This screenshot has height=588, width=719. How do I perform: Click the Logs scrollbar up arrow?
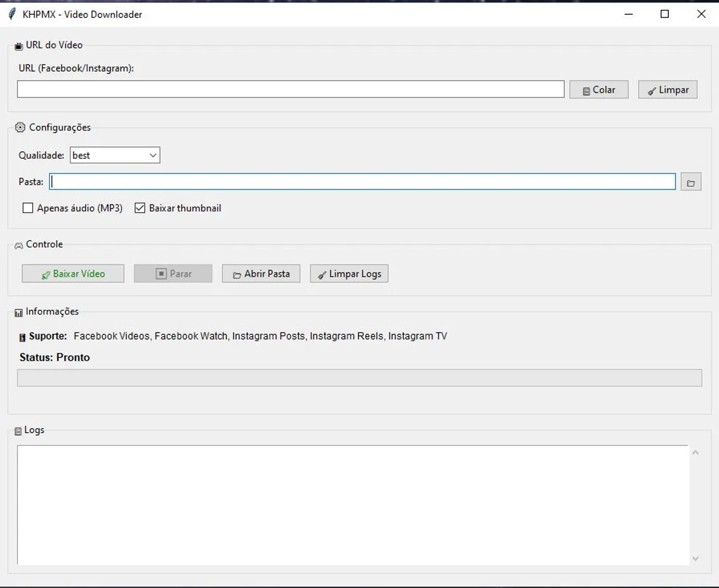[x=695, y=453]
